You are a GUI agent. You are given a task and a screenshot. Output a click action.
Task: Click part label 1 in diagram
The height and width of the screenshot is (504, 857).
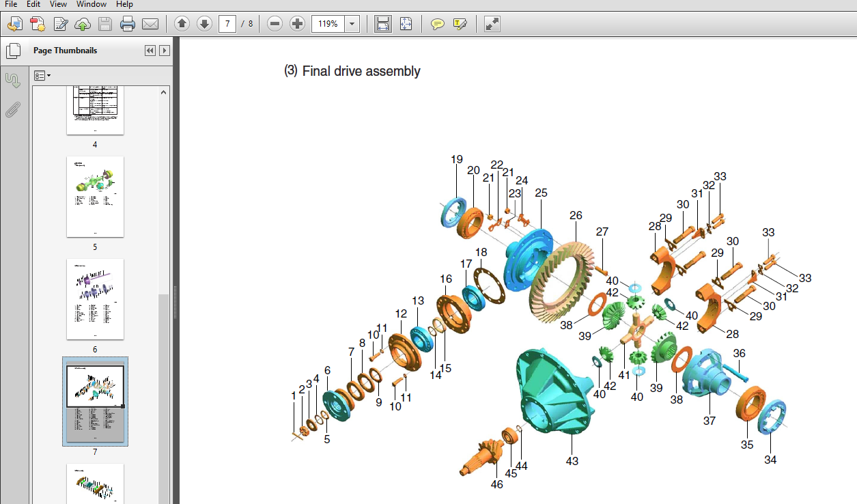click(x=294, y=395)
